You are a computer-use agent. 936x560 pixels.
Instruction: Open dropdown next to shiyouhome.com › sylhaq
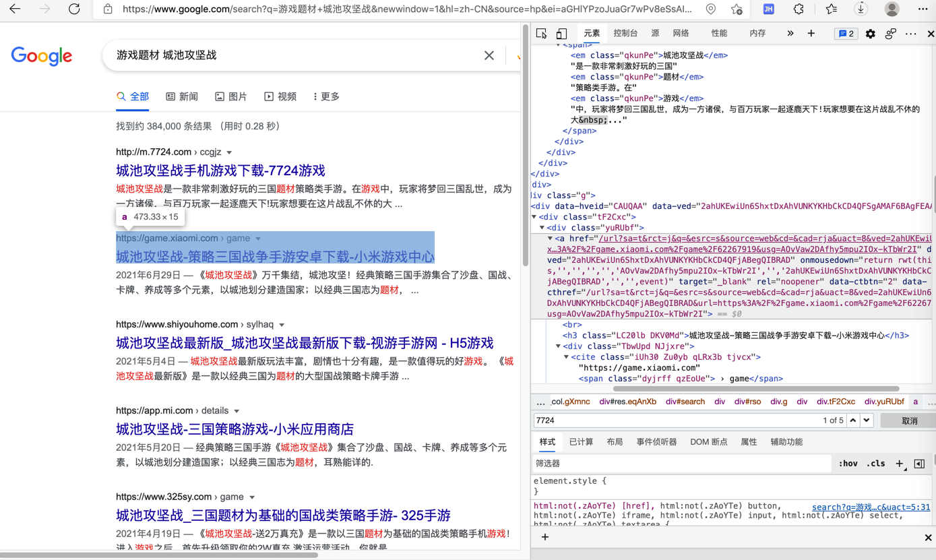(x=282, y=325)
